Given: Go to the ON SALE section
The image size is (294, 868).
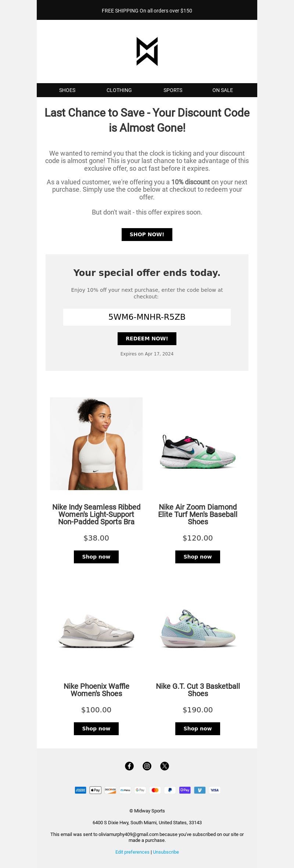Looking at the screenshot, I should pos(223,90).
